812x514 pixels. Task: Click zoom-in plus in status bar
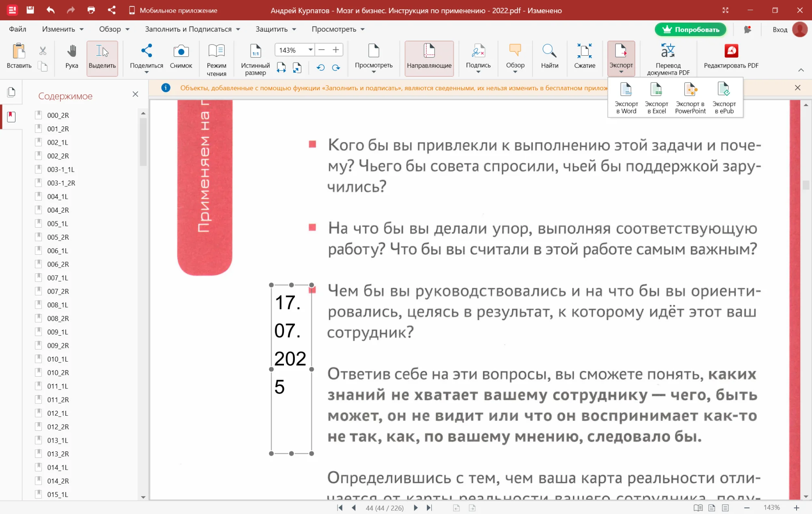[x=796, y=508]
